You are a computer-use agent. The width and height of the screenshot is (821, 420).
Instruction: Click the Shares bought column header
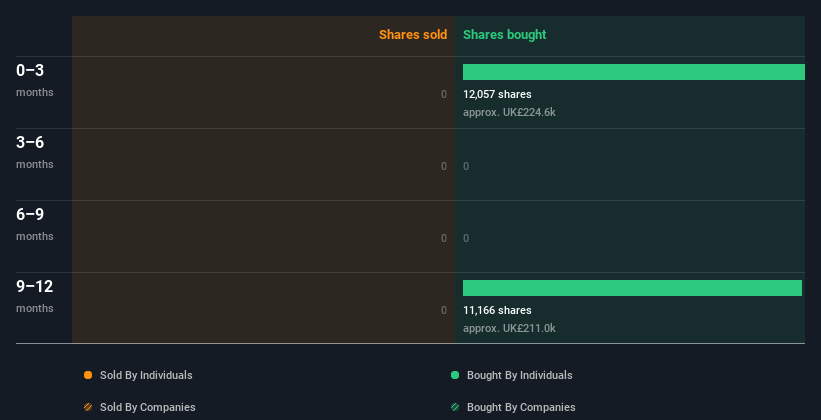click(504, 35)
